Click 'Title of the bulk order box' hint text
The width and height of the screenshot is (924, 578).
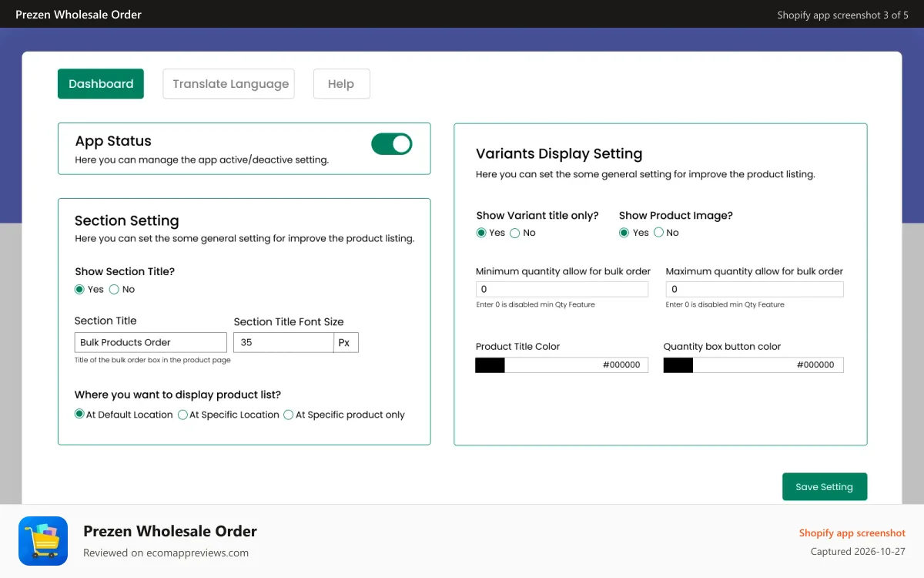pyautogui.click(x=152, y=360)
